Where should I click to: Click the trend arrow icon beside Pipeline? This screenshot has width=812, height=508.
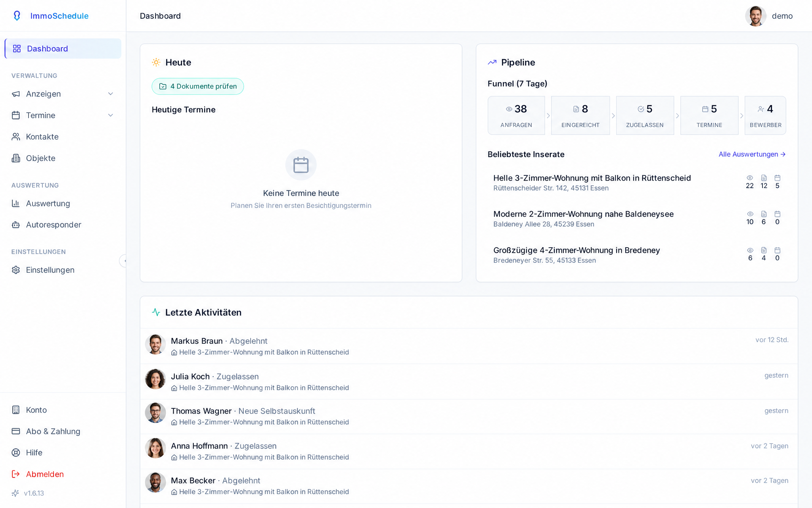(x=492, y=62)
